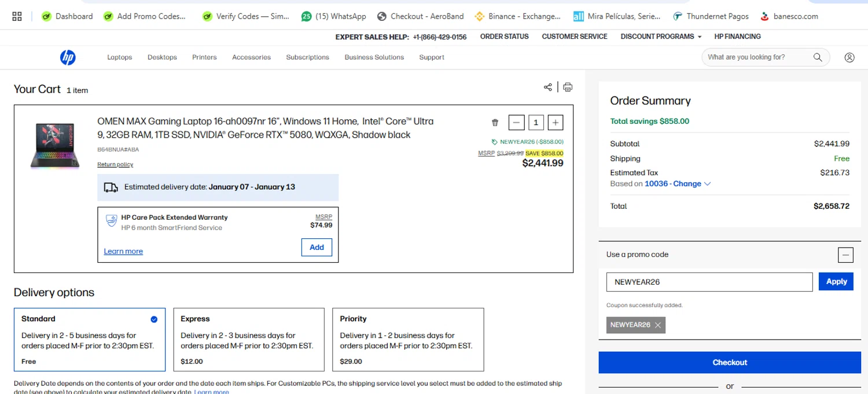Click the OMEN laptop product thumbnail
This screenshot has width=868, height=394.
54,146
